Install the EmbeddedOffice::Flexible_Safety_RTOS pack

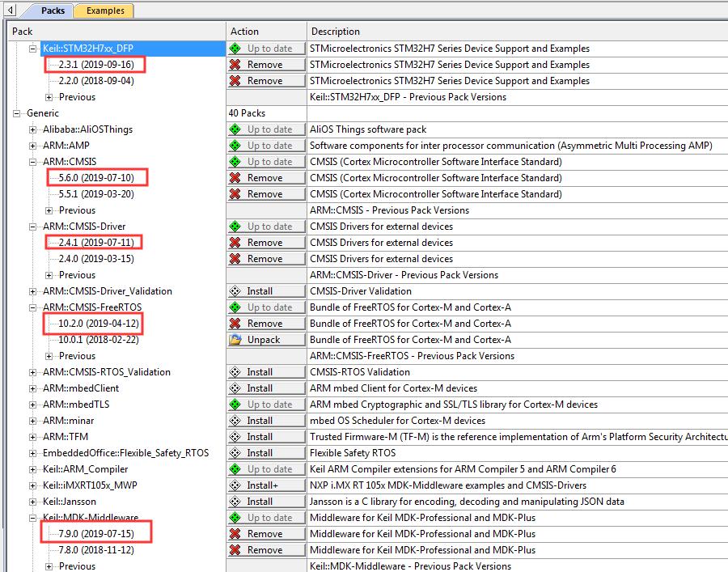[266, 453]
